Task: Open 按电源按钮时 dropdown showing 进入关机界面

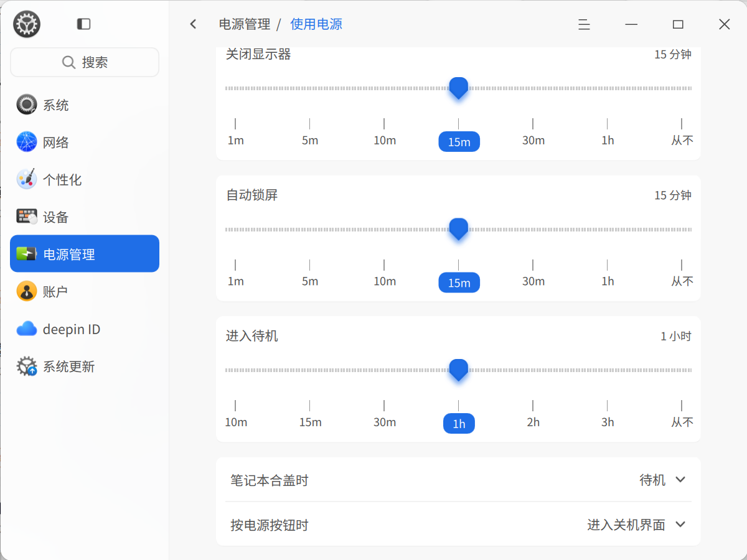Action: pos(636,525)
